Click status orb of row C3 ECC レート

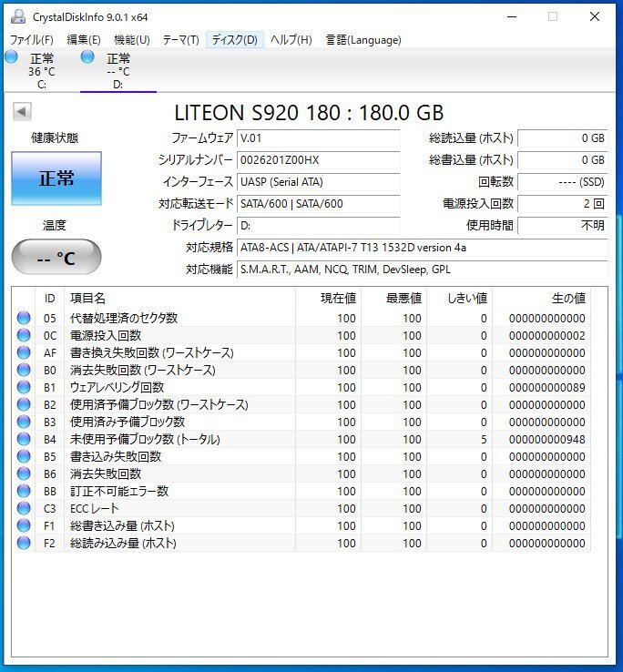coord(24,508)
